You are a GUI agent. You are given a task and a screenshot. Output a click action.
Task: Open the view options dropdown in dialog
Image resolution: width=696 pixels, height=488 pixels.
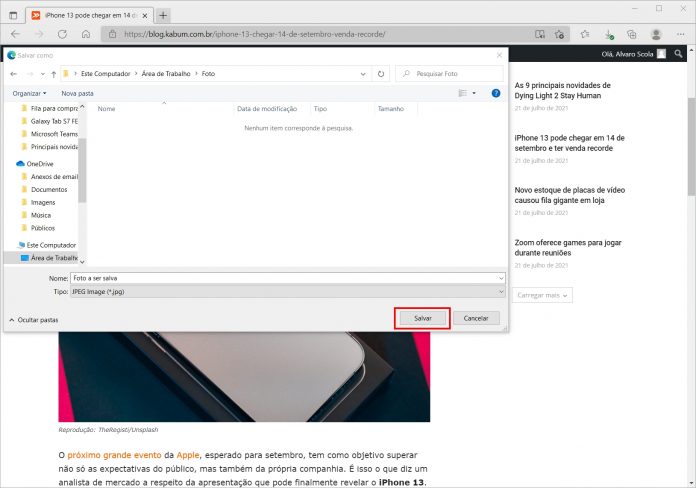click(476, 93)
